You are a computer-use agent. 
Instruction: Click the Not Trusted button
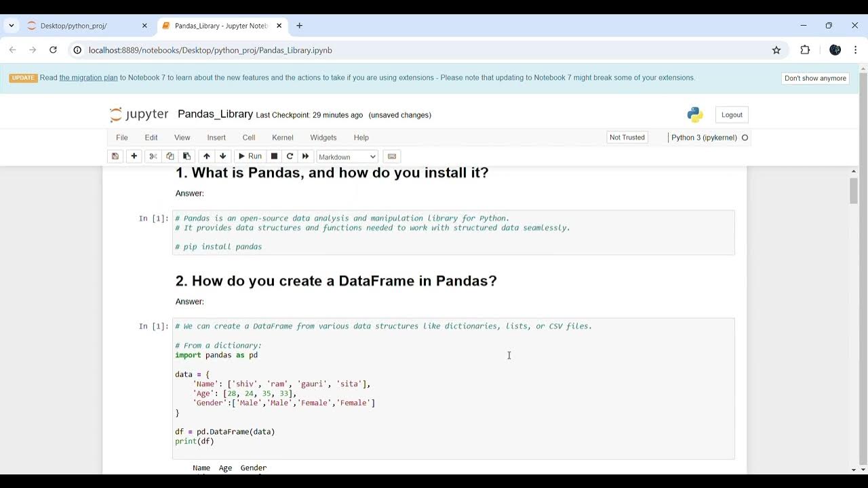point(627,138)
